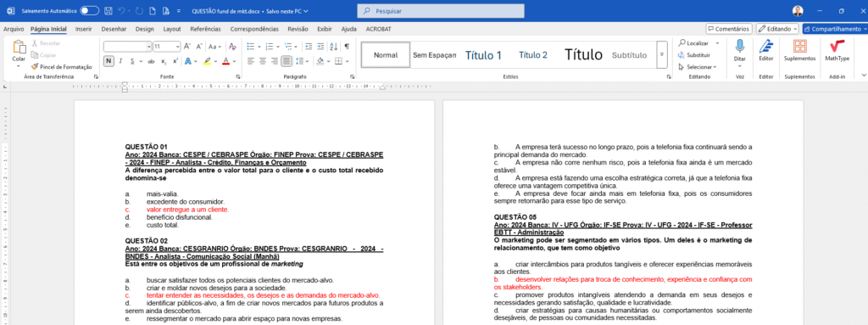Click the bullets list icon
The height and width of the screenshot is (325, 868).
[250, 47]
